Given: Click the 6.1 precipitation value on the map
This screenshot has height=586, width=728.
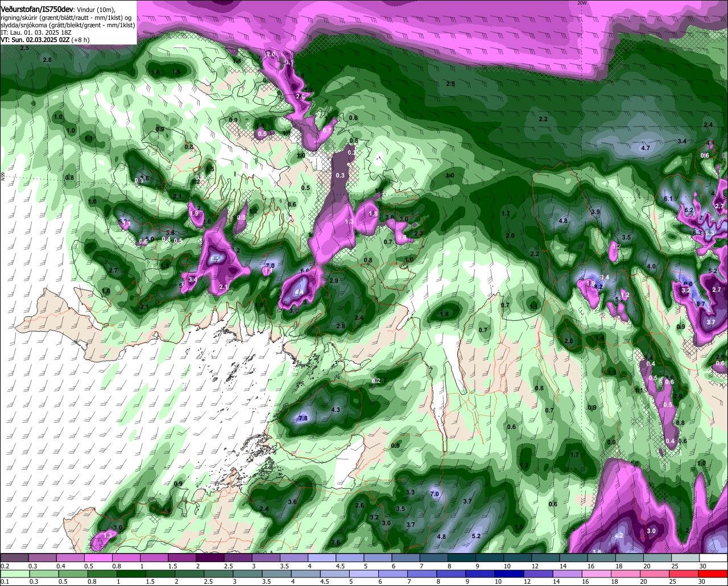Looking at the screenshot, I should coord(668,199).
